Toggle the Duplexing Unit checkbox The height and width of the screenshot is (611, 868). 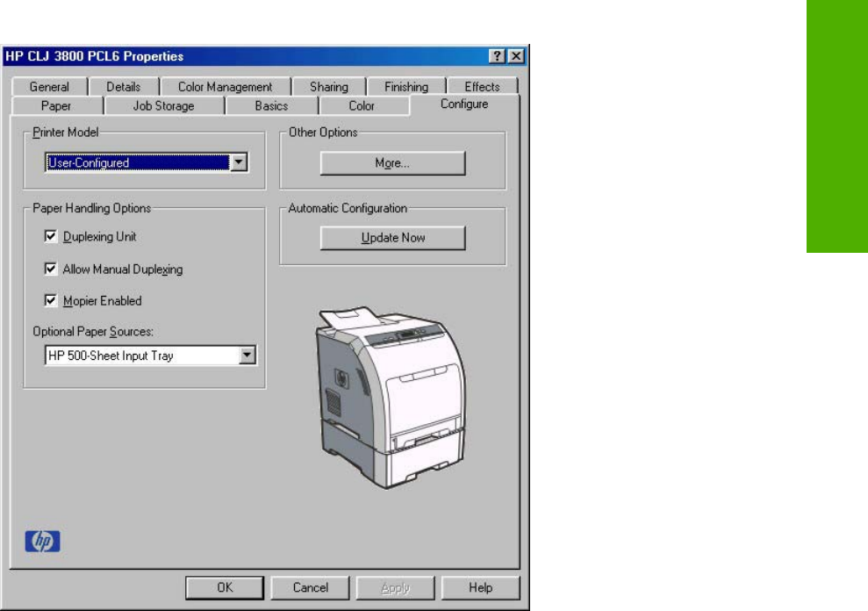point(50,236)
